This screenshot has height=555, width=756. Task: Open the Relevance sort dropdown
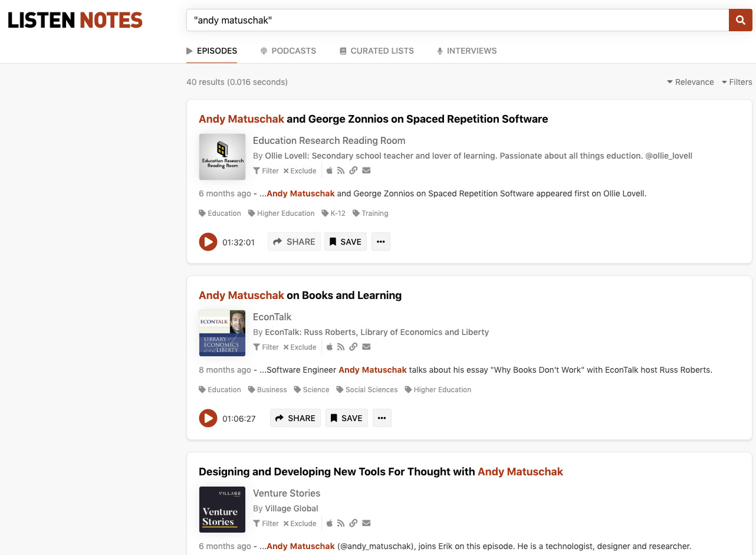691,82
